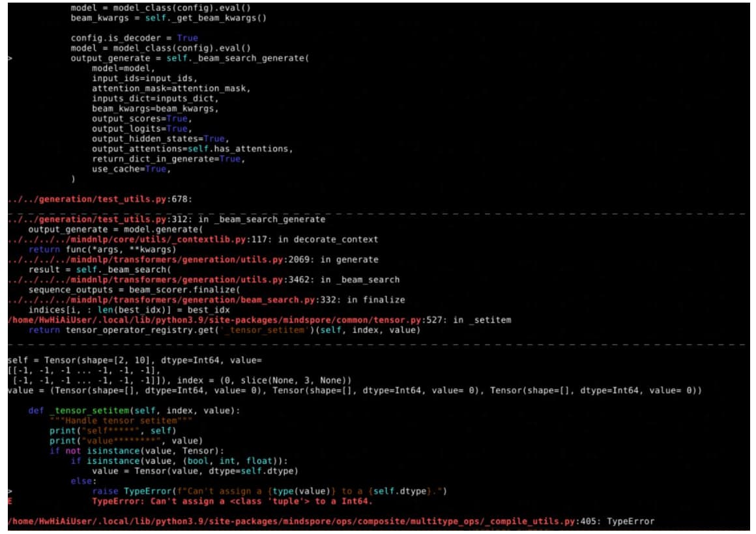
Task: Click the red E error marker
Action: 10,501
